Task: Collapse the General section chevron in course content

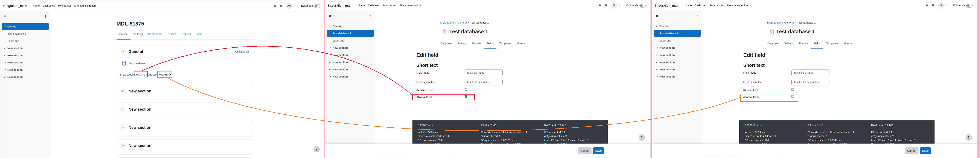Action: click(x=122, y=52)
